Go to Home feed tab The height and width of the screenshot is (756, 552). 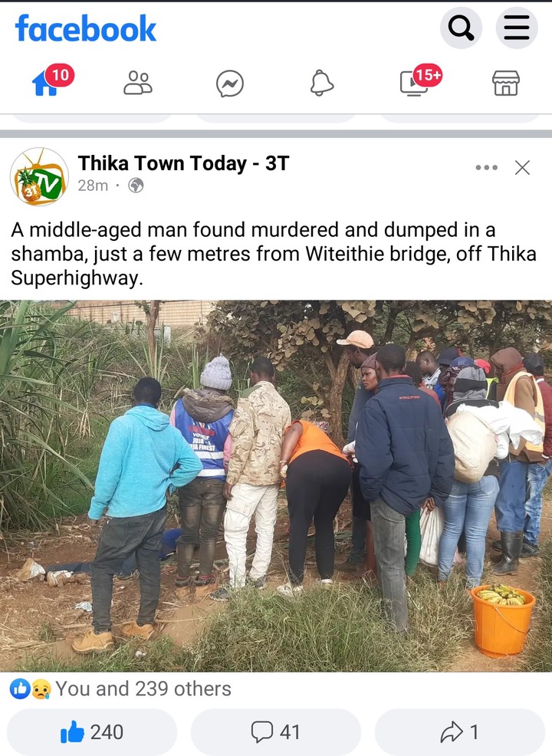coord(53,81)
